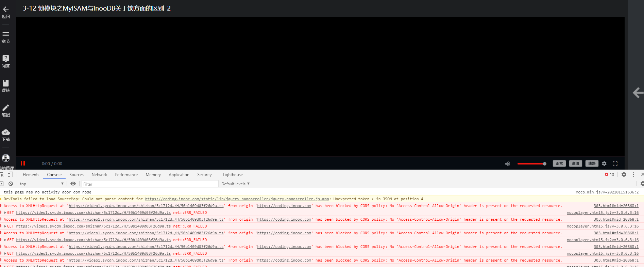
Task: Clear the console with the ban icon
Action: [x=11, y=184]
